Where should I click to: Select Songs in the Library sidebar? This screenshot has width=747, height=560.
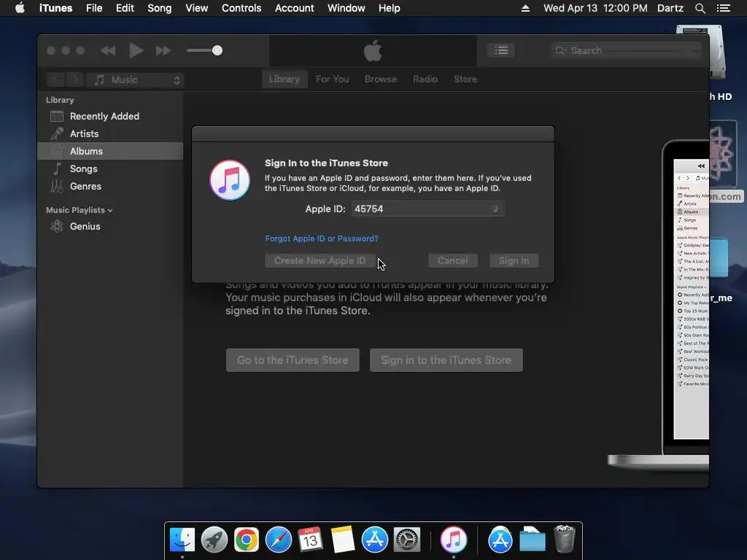tap(110, 168)
